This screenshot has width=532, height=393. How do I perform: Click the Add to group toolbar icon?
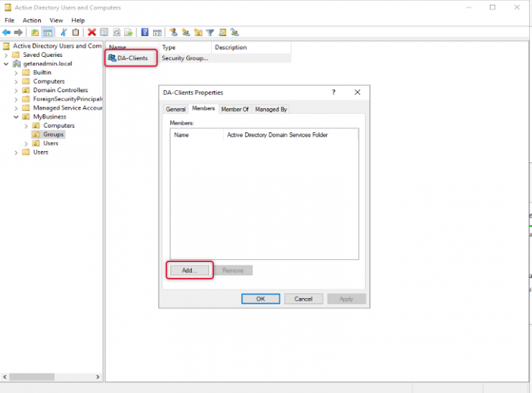click(x=234, y=33)
